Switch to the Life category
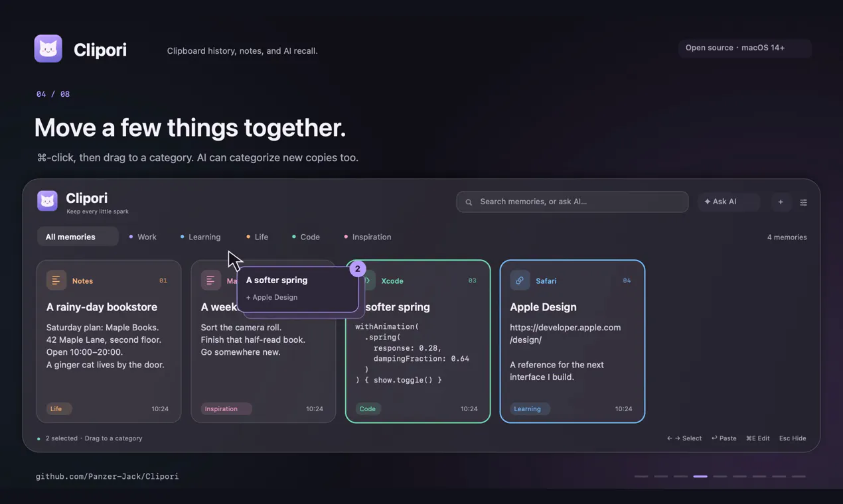 click(257, 237)
